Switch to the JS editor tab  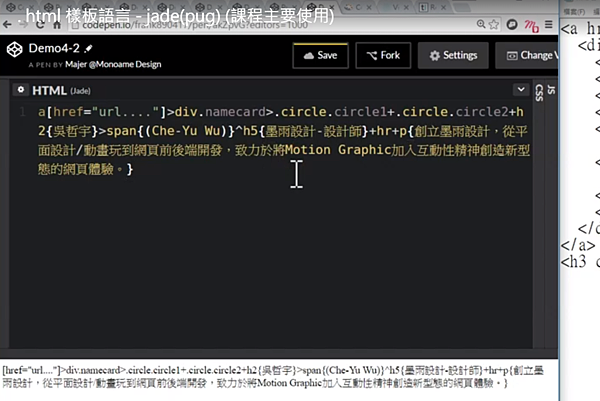551,90
